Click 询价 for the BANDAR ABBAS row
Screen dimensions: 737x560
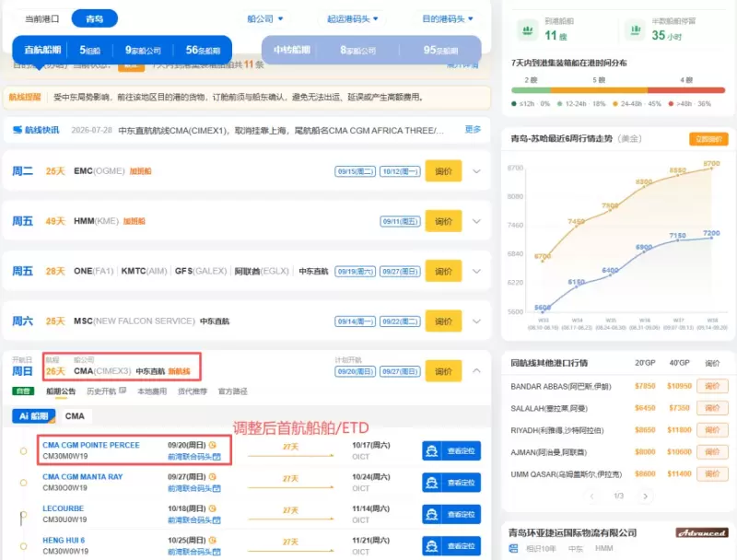712,386
